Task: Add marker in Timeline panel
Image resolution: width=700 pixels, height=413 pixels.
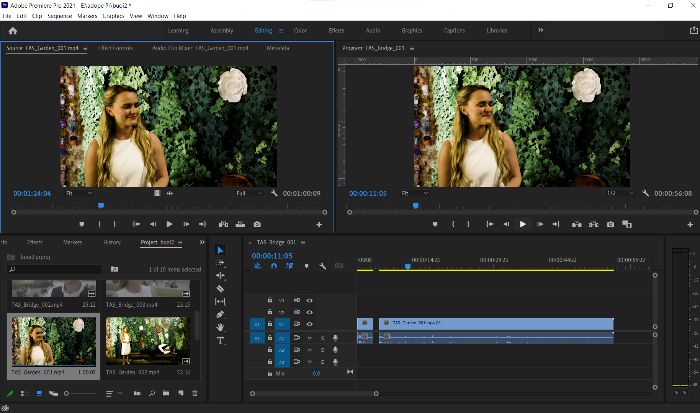Action: click(x=306, y=266)
